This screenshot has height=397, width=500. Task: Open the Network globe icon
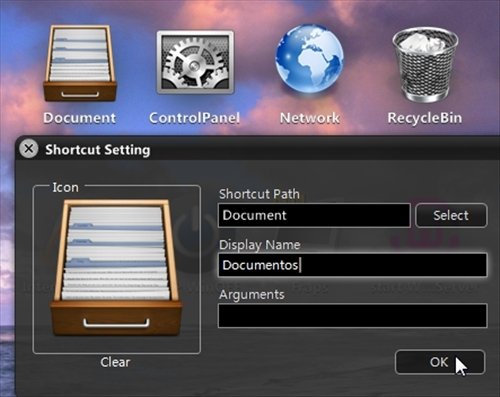pos(309,59)
